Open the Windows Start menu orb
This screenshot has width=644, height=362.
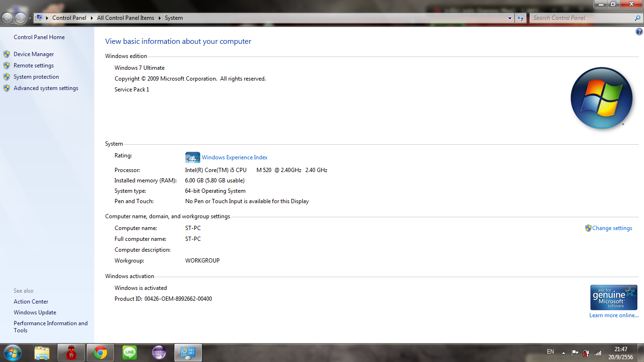(x=12, y=353)
